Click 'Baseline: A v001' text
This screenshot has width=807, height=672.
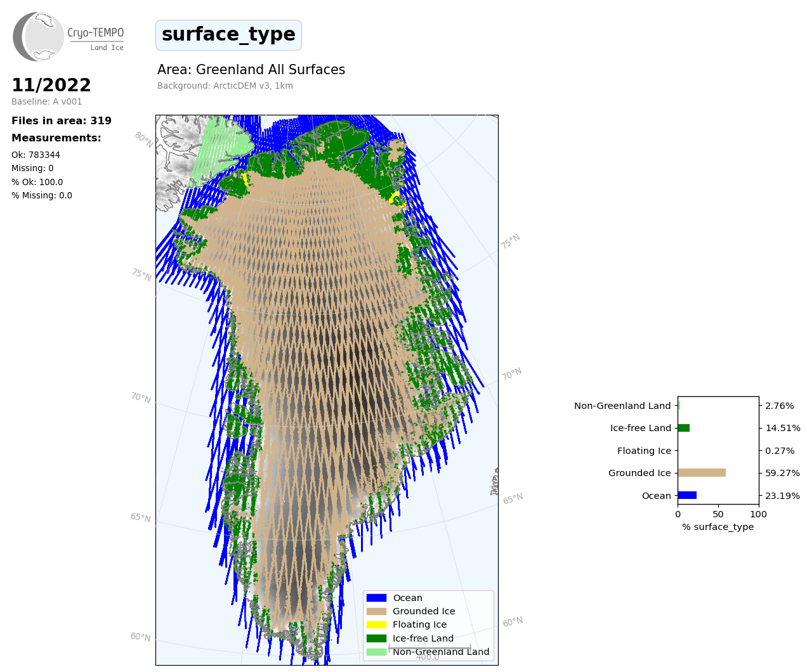coord(47,101)
